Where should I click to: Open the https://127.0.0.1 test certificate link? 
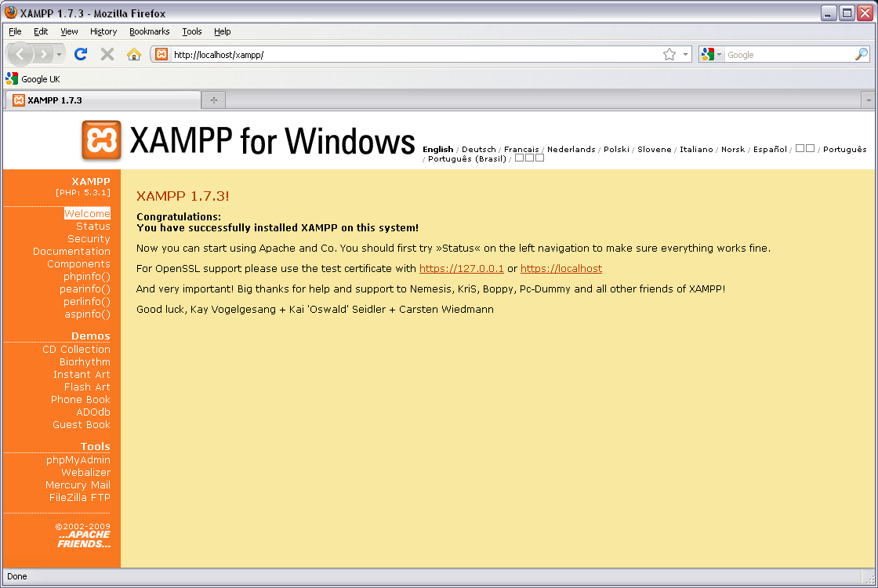tap(461, 268)
